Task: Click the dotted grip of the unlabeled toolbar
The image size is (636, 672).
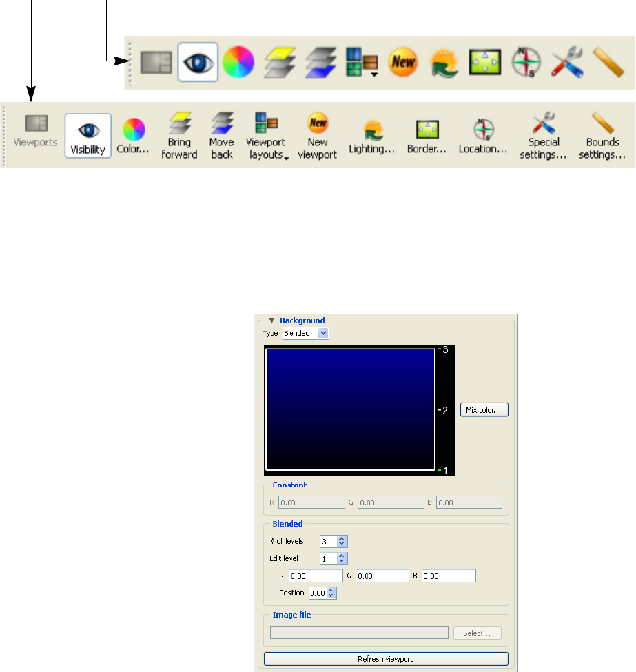Action: click(x=130, y=63)
